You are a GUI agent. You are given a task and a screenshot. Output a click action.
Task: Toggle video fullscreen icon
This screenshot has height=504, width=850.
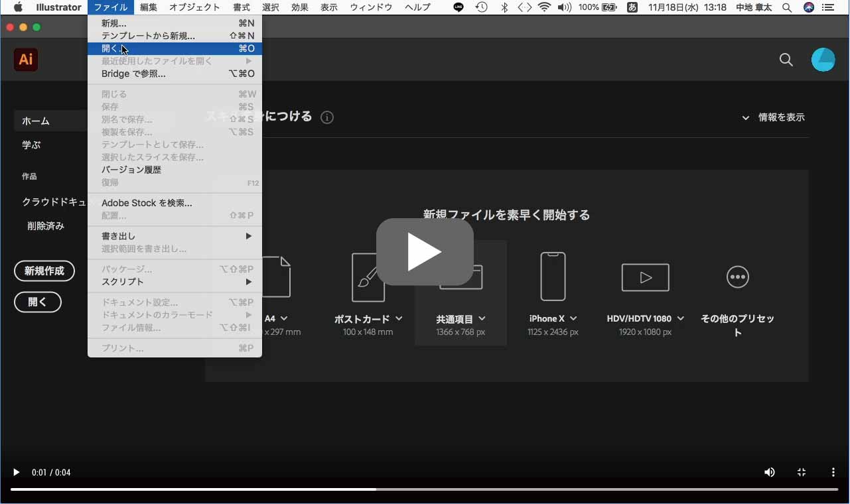point(802,472)
